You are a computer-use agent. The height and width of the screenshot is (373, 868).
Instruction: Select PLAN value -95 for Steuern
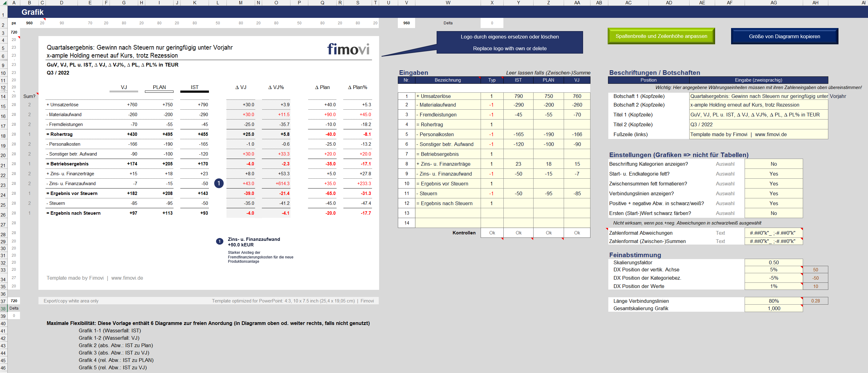548,193
